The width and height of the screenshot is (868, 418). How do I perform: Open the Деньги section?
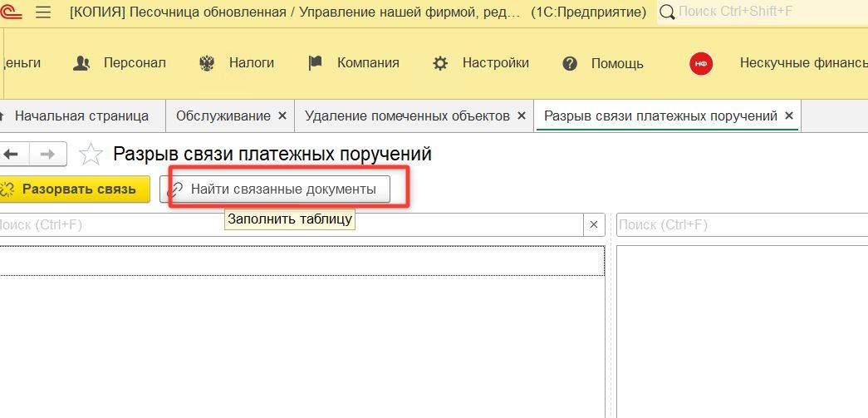tap(21, 63)
